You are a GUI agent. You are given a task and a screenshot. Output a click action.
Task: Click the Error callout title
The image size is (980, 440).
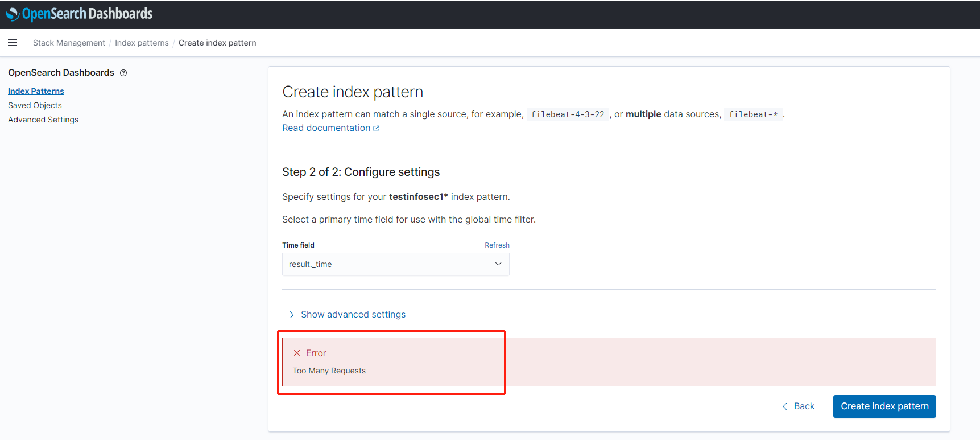pyautogui.click(x=316, y=353)
